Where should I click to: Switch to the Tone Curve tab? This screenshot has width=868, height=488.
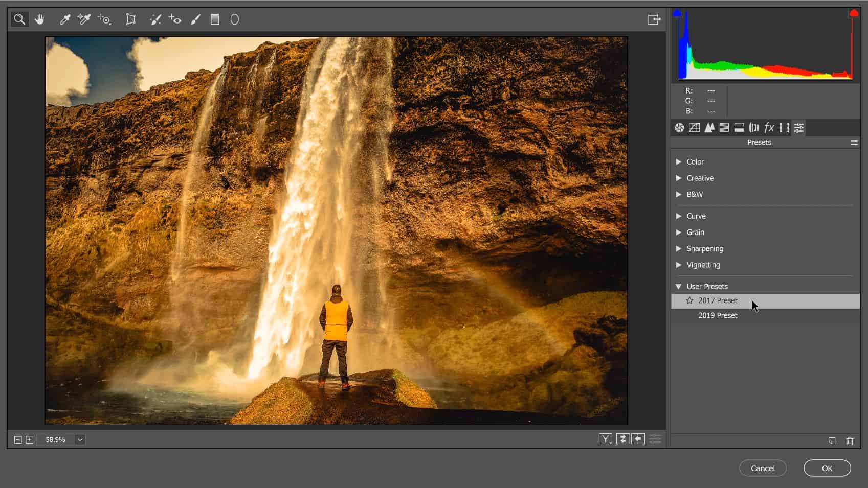[x=694, y=128]
